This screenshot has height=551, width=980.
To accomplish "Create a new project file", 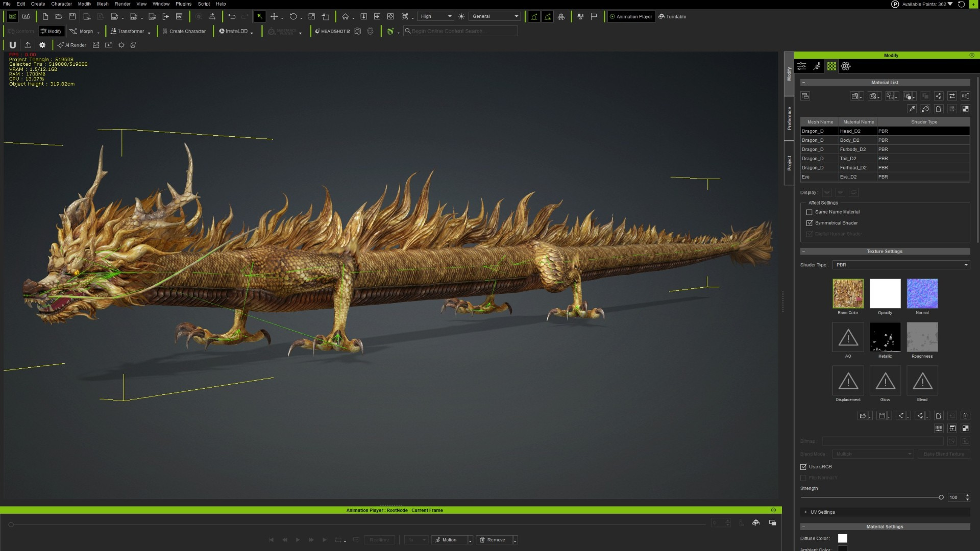I will click(45, 16).
